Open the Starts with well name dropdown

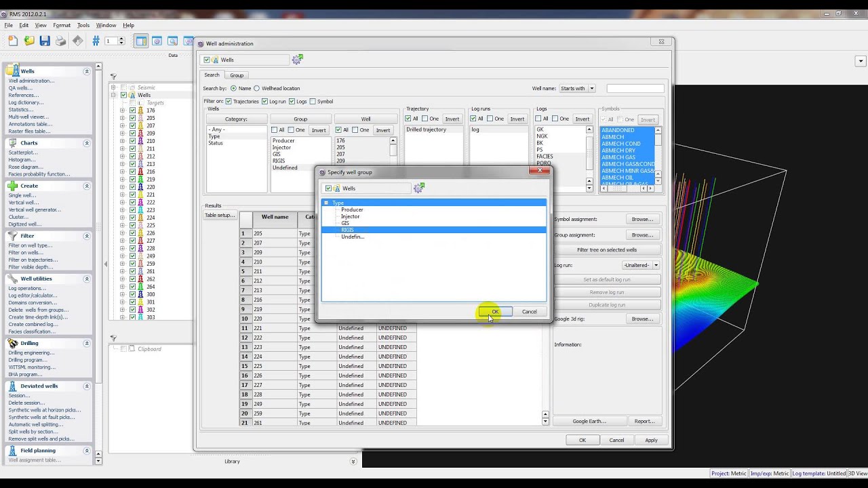coord(578,88)
